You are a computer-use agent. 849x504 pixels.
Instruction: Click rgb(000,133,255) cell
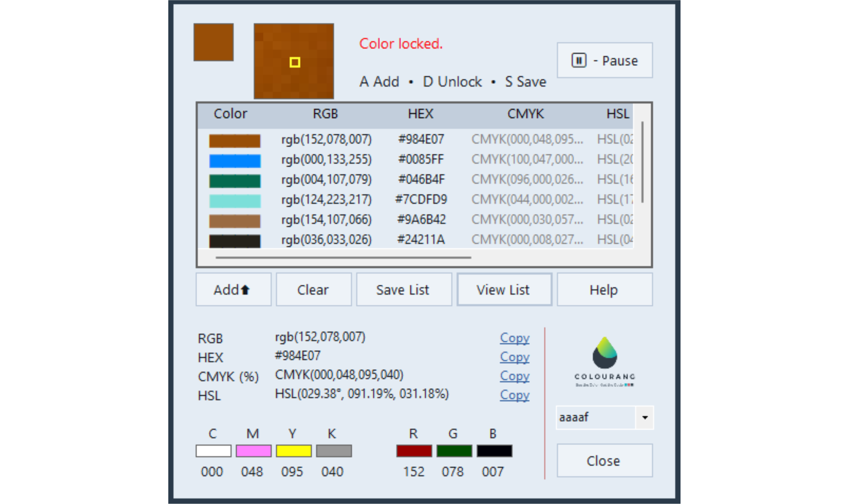click(x=326, y=159)
